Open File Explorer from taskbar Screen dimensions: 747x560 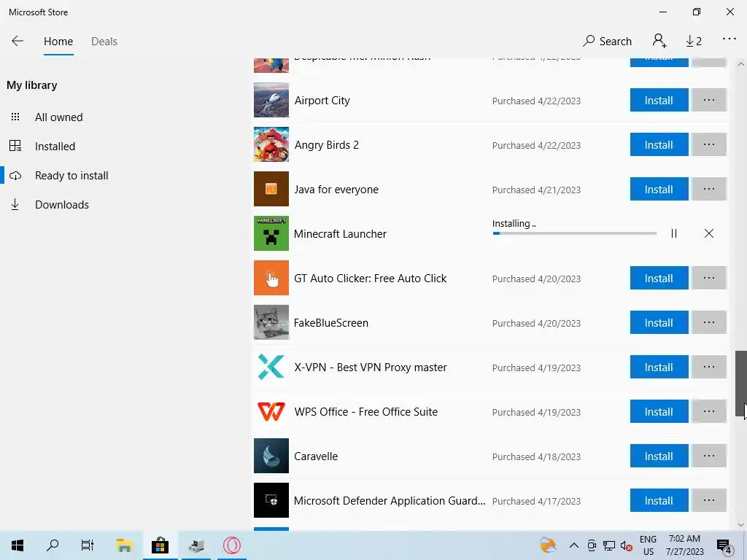124,545
